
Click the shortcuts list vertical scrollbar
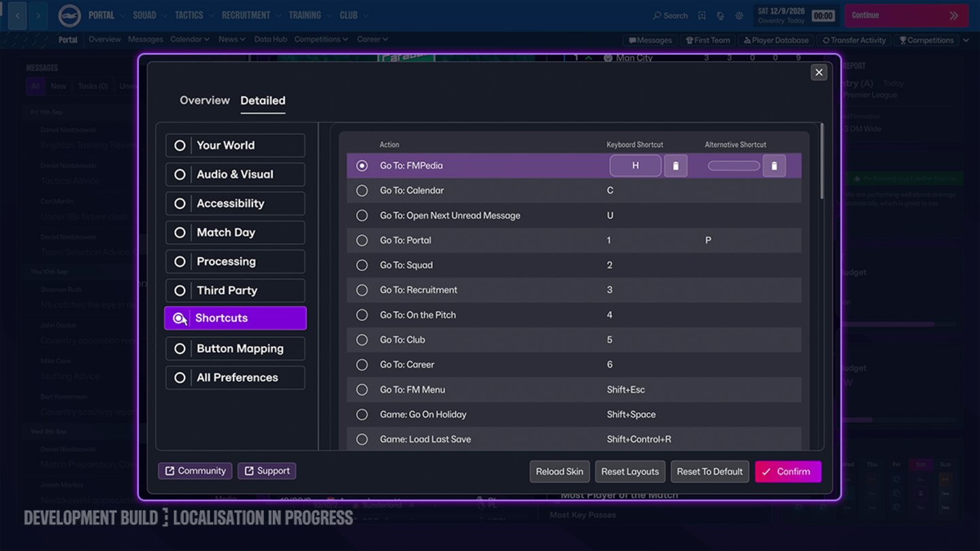click(821, 161)
